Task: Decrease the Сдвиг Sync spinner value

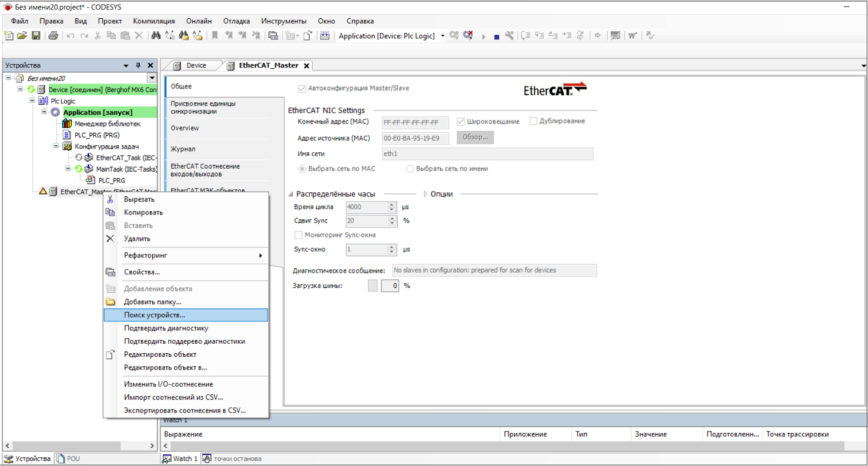Action: tap(393, 224)
